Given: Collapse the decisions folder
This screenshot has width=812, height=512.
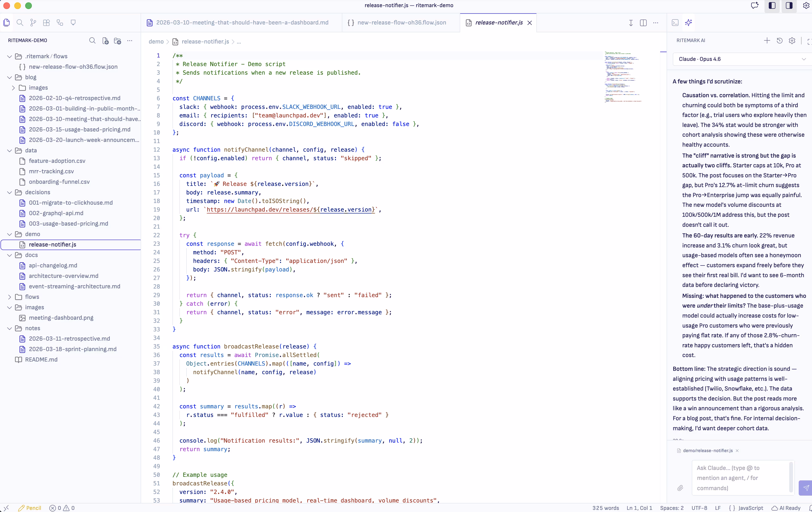Looking at the screenshot, I should coord(37,192).
